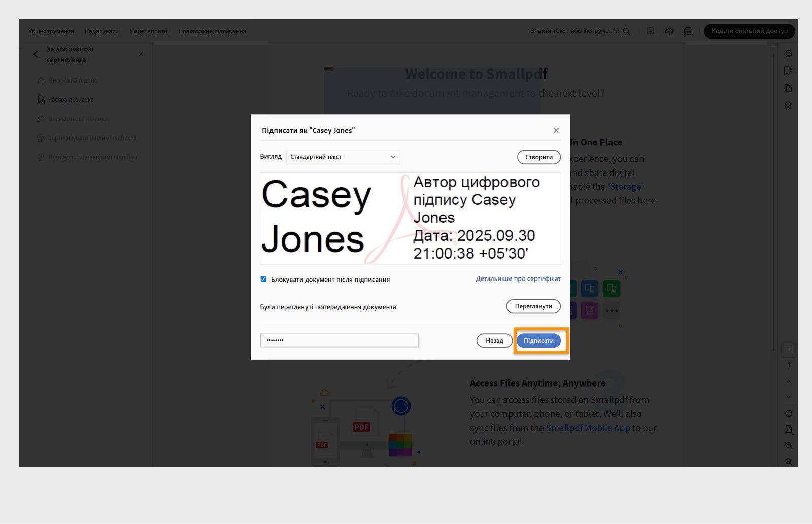Viewport: 812px width, 524px height.
Task: Click the signature appearance preview
Action: click(411, 219)
